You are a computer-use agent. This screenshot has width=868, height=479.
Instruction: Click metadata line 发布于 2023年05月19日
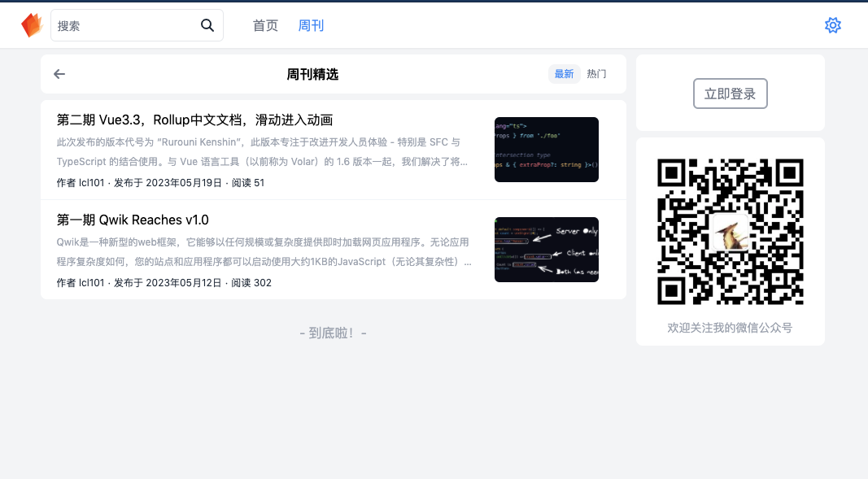pyautogui.click(x=160, y=182)
